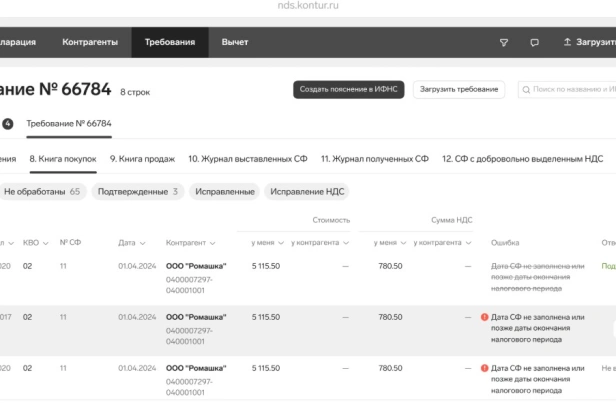Viewport: 616px width, 405px height.
Task: Expand the Контрагент column dropdown
Action: [x=213, y=243]
